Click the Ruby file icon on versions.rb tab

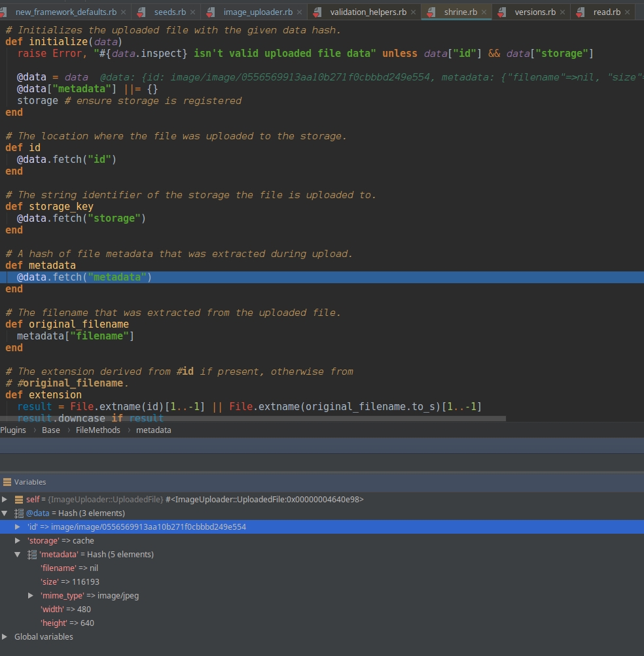501,12
